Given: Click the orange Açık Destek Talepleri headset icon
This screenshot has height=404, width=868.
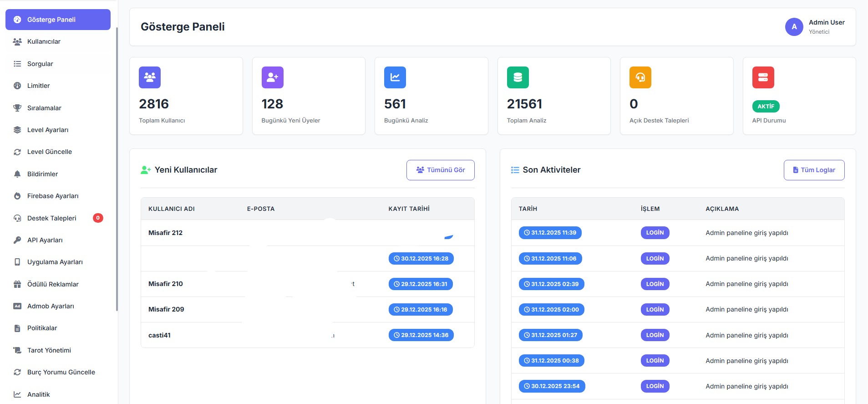Looking at the screenshot, I should 640,77.
